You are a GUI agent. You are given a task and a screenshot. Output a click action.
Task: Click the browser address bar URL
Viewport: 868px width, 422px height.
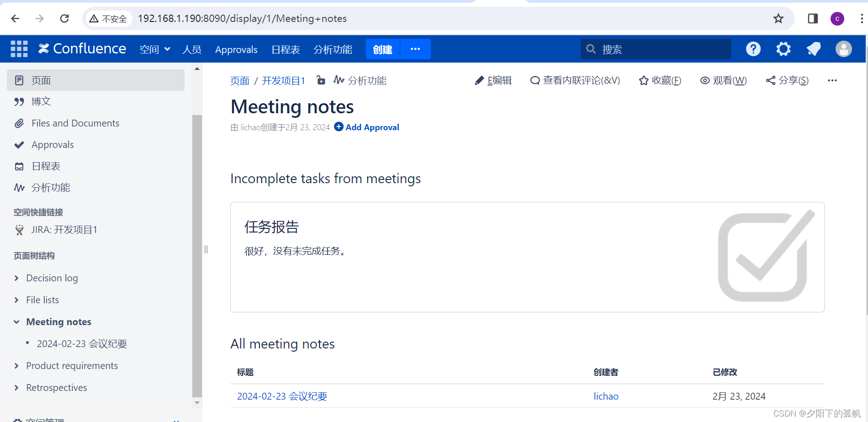tap(242, 18)
